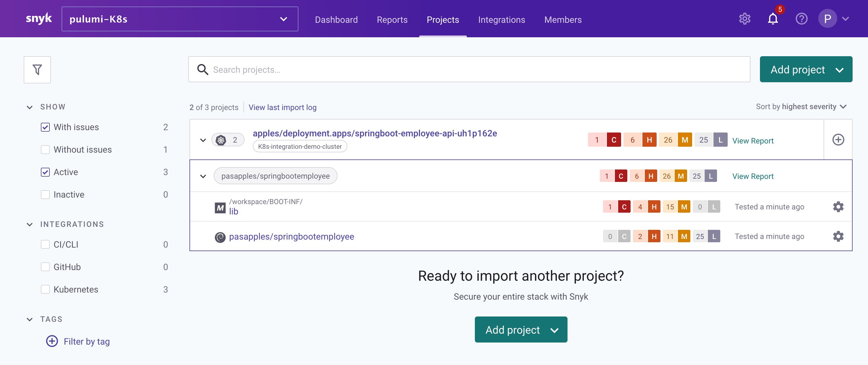Click the low L badge in bottom springbootemployee row
The image size is (868, 365).
click(x=714, y=236)
